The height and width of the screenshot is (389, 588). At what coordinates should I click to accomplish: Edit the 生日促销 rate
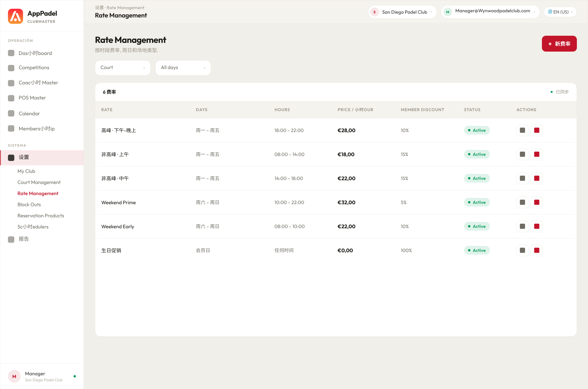tap(522, 250)
